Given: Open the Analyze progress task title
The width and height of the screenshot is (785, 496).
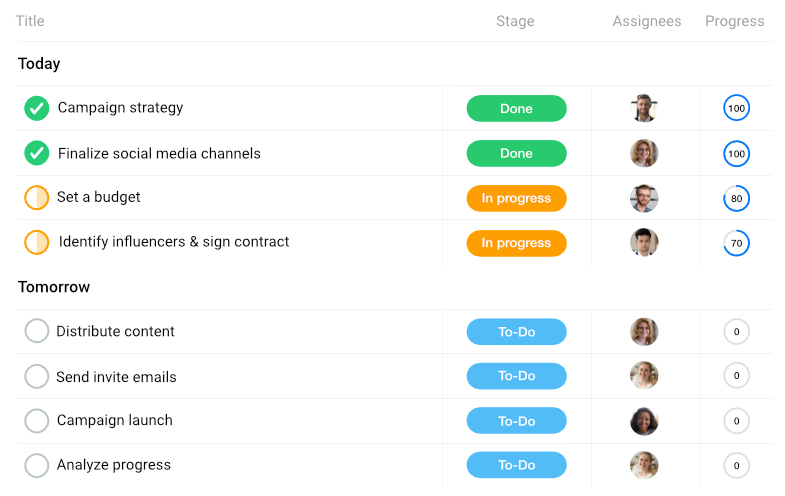Looking at the screenshot, I should 114,465.
